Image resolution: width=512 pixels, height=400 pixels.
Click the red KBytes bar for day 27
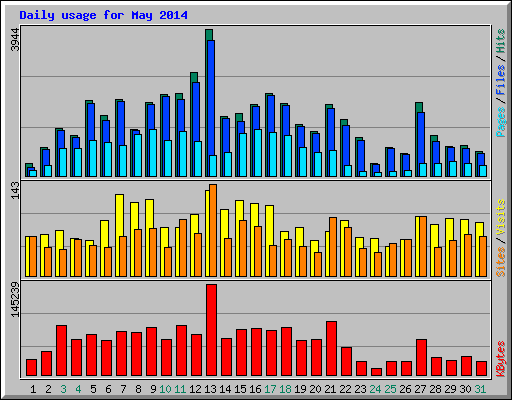click(421, 358)
